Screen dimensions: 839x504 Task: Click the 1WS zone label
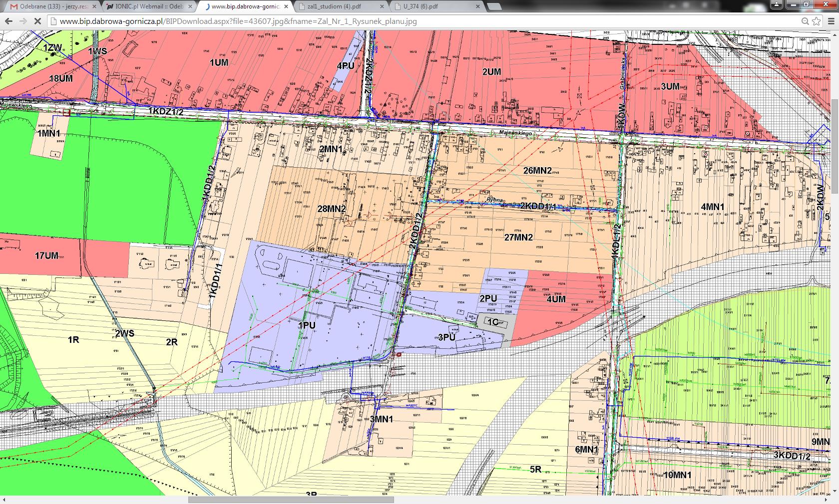tap(97, 51)
